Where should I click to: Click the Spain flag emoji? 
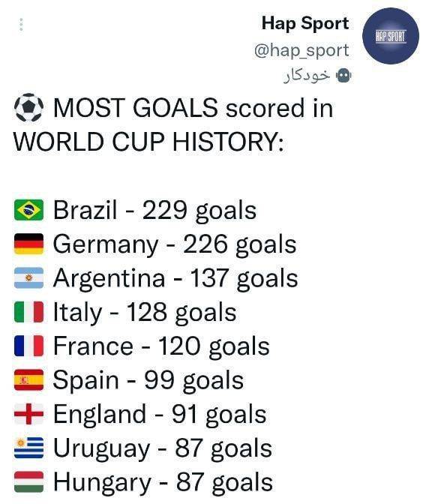coord(28,380)
